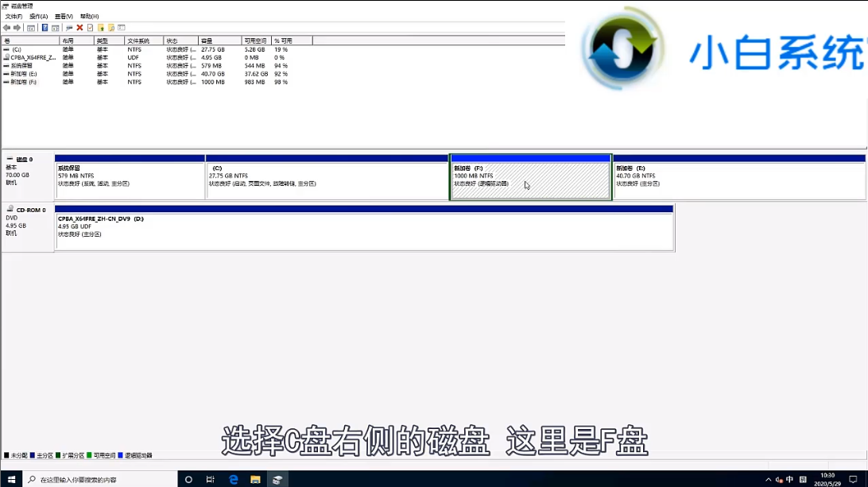Open the 查看(V) menu

pos(64,17)
